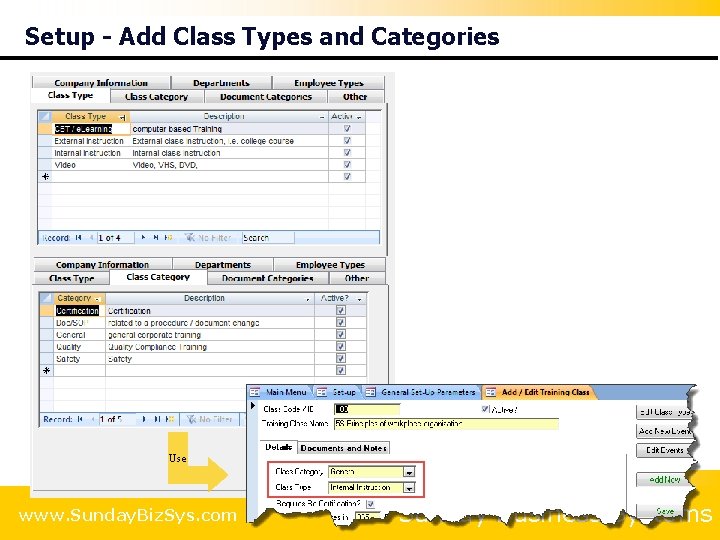
Task: Toggle Requires Re-Certification checkbox
Action: pos(370,504)
